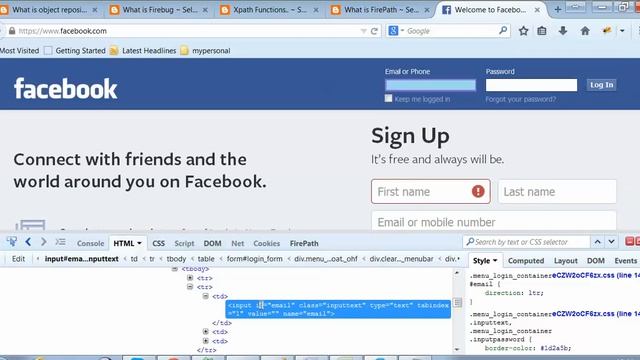The height and width of the screenshot is (360, 640).
Task: Switch to the Events side tab
Action: (626, 260)
